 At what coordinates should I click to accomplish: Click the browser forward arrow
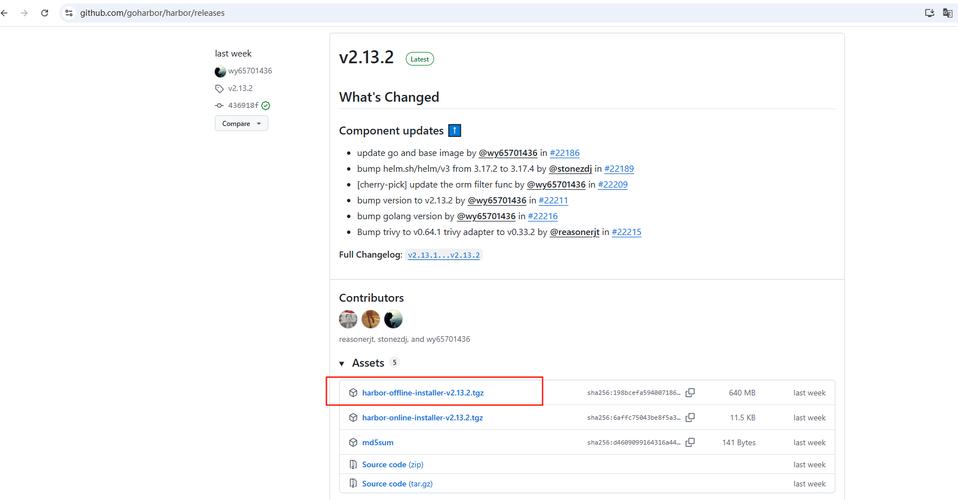coord(24,13)
